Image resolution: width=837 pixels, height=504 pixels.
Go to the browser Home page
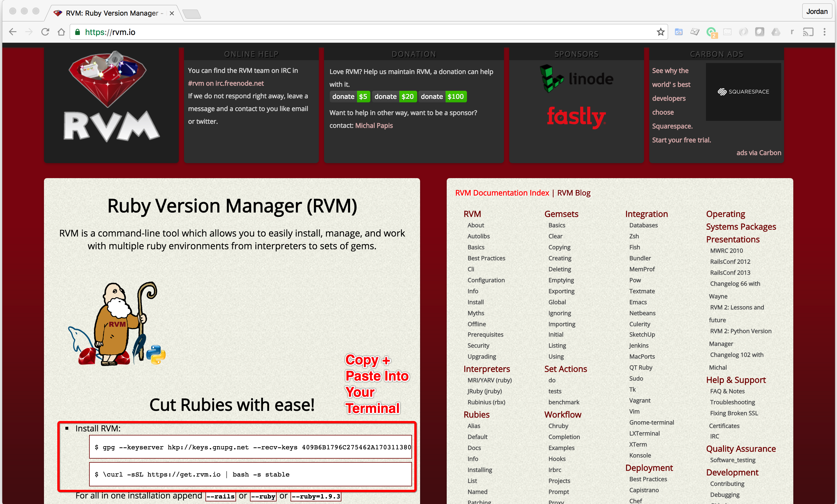pyautogui.click(x=61, y=32)
